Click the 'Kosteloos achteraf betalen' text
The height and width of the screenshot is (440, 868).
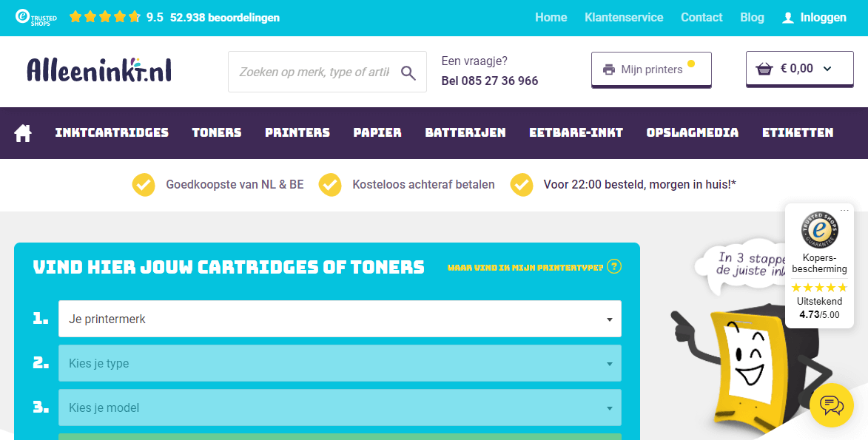(x=423, y=185)
